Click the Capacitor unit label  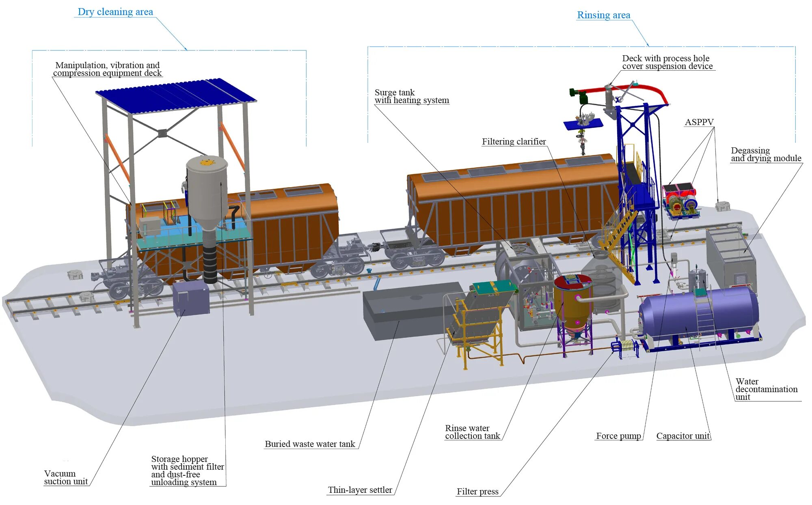pos(682,436)
